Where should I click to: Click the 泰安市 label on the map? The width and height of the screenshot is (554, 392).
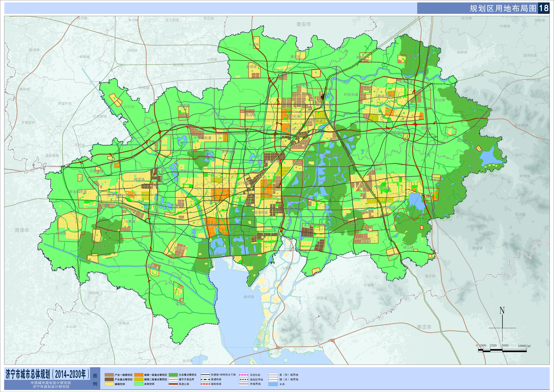point(304,24)
